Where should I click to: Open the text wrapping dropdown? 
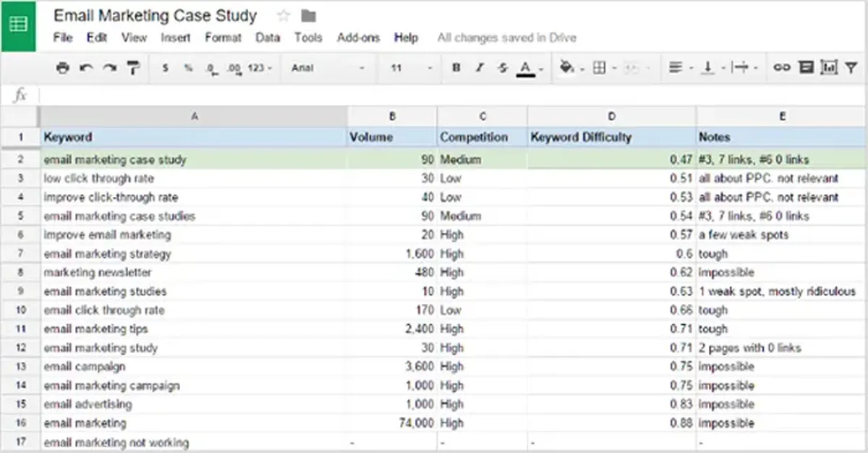coord(744,67)
